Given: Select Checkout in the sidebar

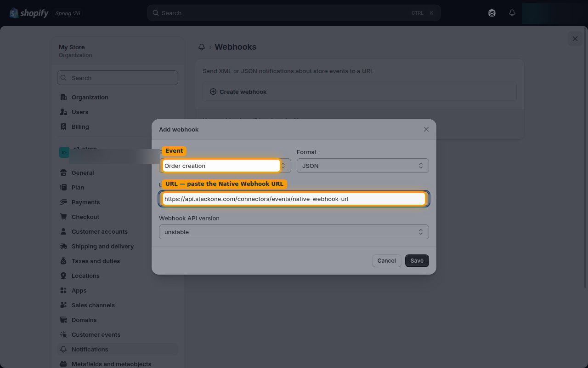Looking at the screenshot, I should click(x=118, y=217).
